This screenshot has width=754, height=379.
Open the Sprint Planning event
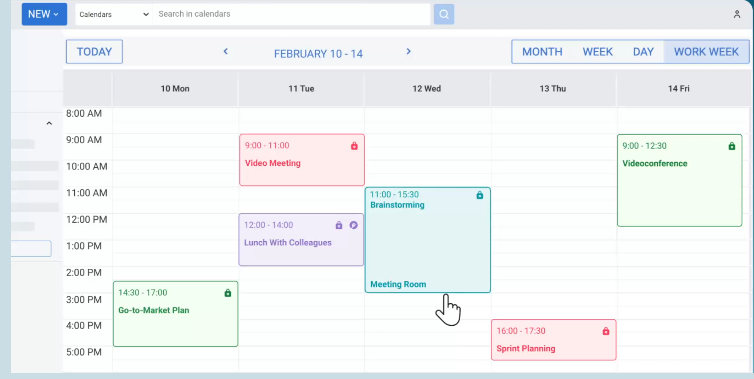point(553,340)
